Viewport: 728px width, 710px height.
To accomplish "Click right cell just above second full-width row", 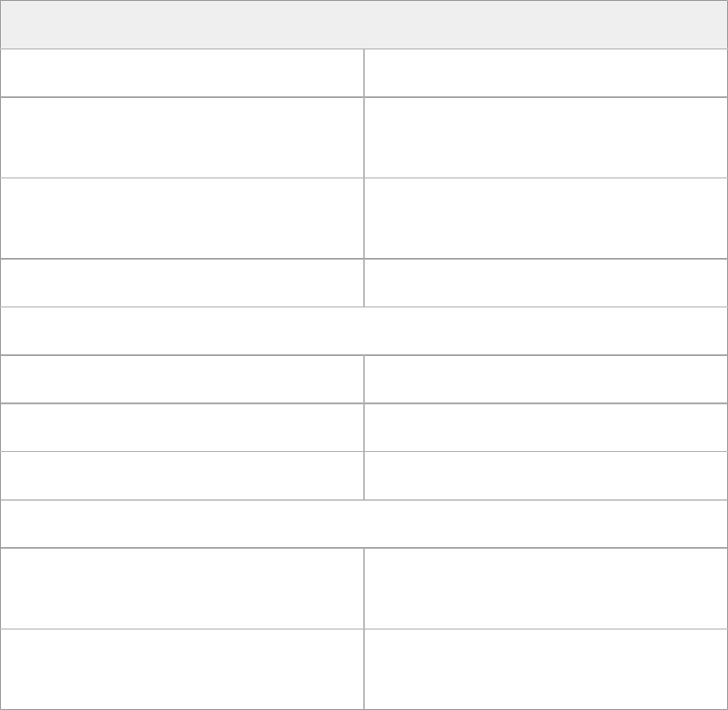I will point(545,476).
